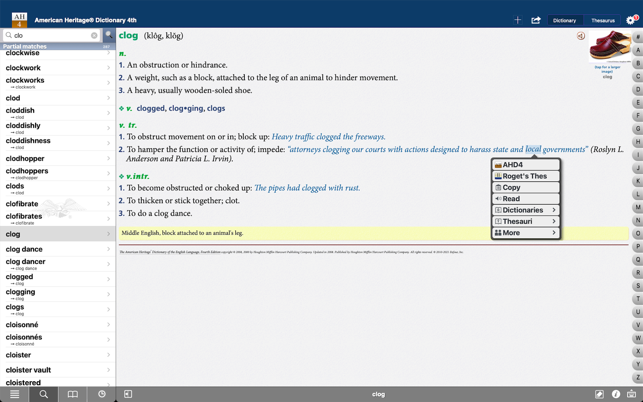Jump to letter C in the index
Viewport: 643px width, 402px height.
638,76
